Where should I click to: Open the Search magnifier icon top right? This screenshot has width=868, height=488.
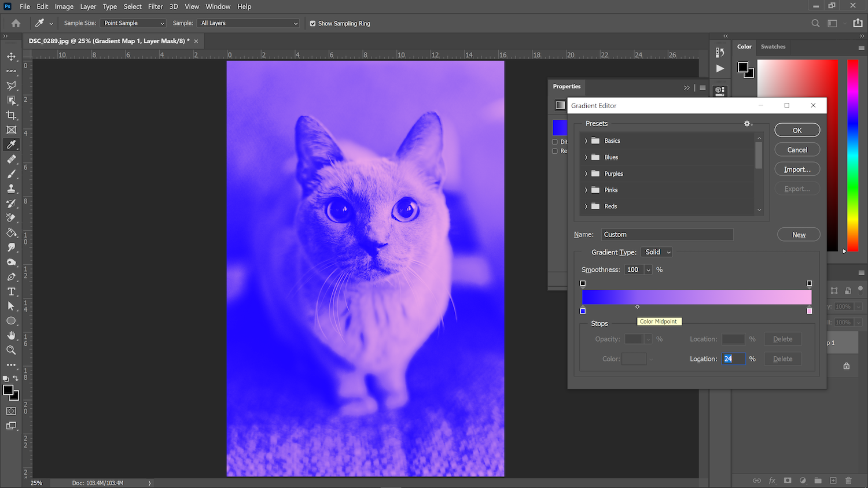(x=815, y=23)
